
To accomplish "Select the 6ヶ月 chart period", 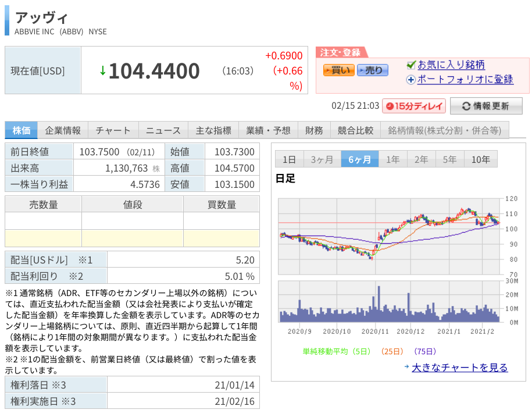I will (x=360, y=159).
